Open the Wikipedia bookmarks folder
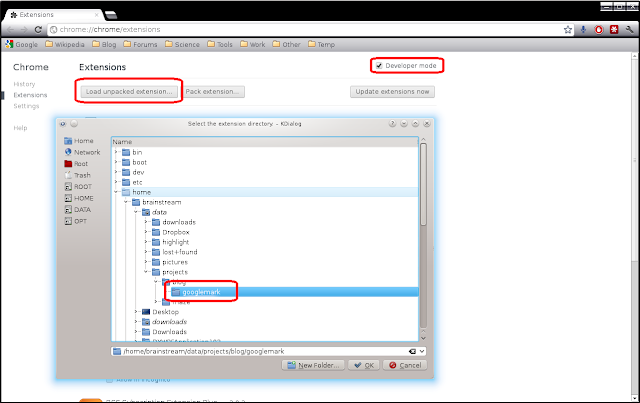640x403 pixels. [65, 44]
